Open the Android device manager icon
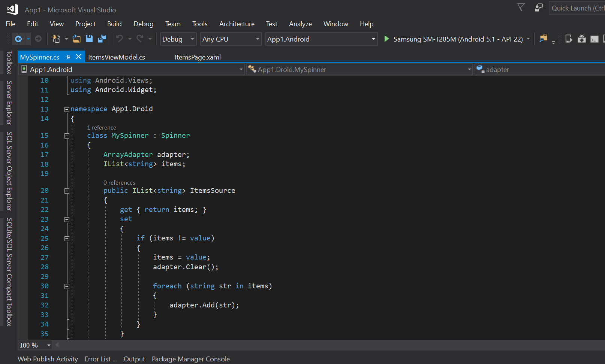This screenshot has width=605, height=364. click(x=569, y=39)
